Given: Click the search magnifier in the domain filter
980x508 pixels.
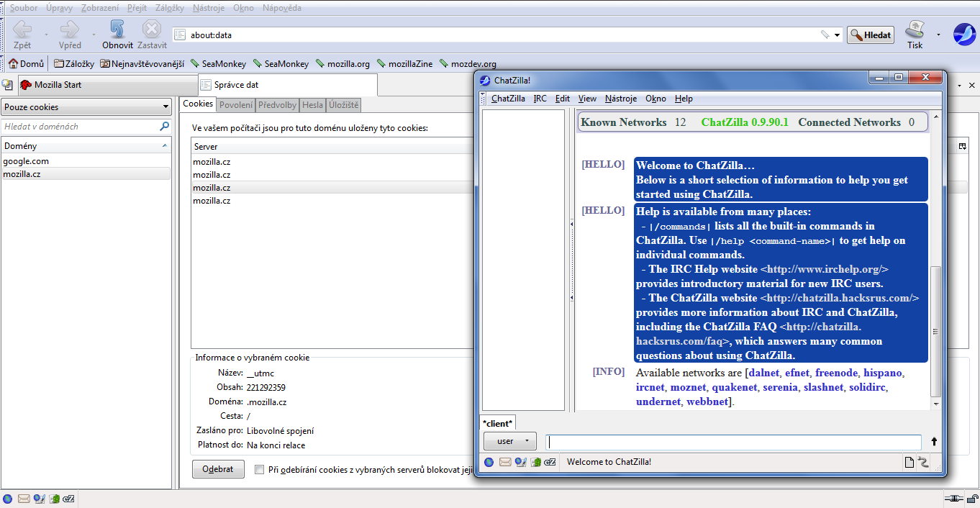Looking at the screenshot, I should [164, 126].
